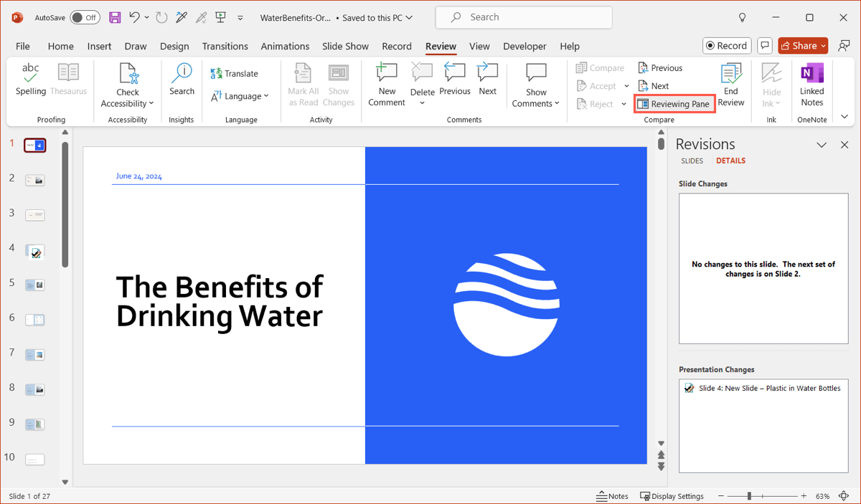Go to Next comment in Comments group
861x504 pixels.
pyautogui.click(x=488, y=80)
